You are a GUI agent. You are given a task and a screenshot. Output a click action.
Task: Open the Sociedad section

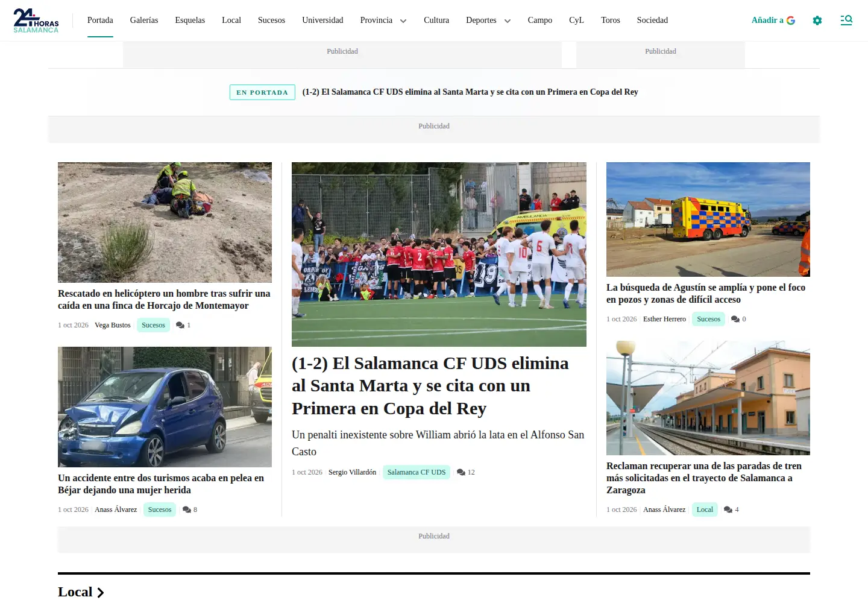[x=652, y=21]
